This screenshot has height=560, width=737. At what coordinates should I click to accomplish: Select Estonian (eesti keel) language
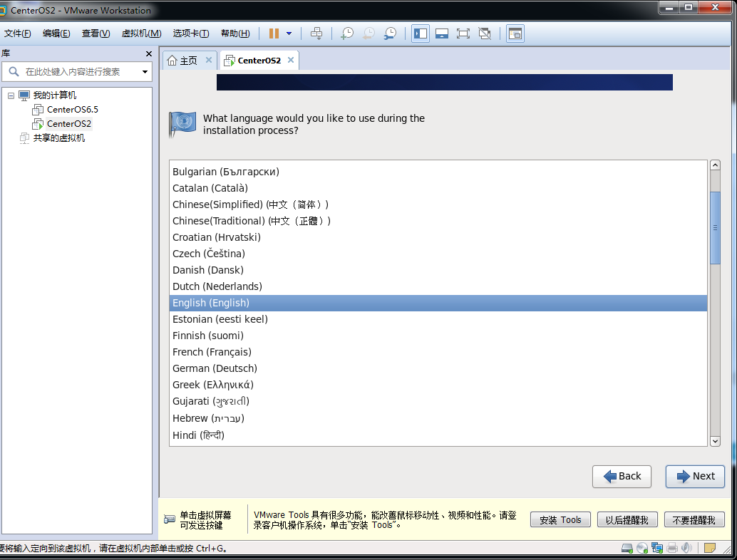[438, 319]
